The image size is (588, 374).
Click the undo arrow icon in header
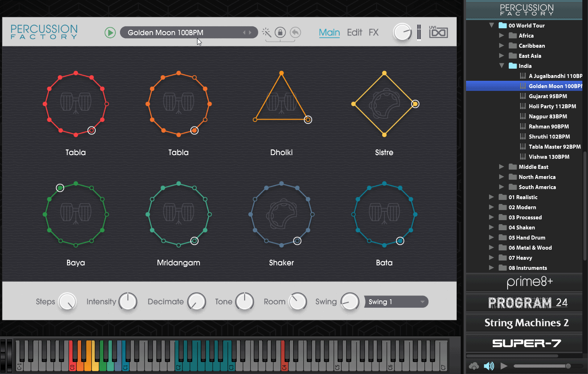296,32
